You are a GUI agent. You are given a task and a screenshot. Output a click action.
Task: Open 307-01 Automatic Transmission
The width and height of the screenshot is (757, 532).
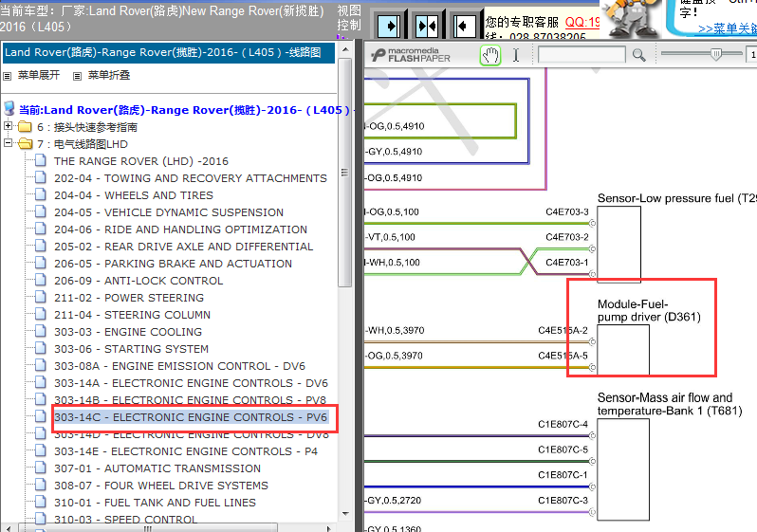pyautogui.click(x=157, y=468)
